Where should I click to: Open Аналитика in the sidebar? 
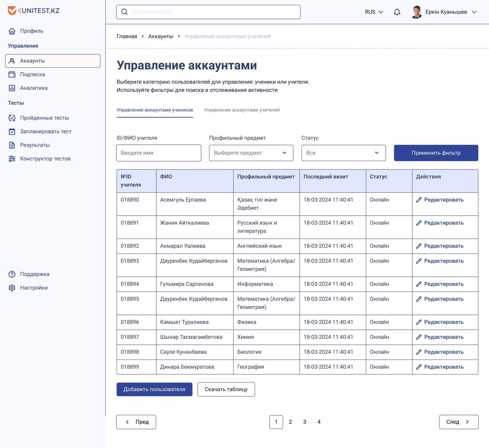[x=34, y=88]
